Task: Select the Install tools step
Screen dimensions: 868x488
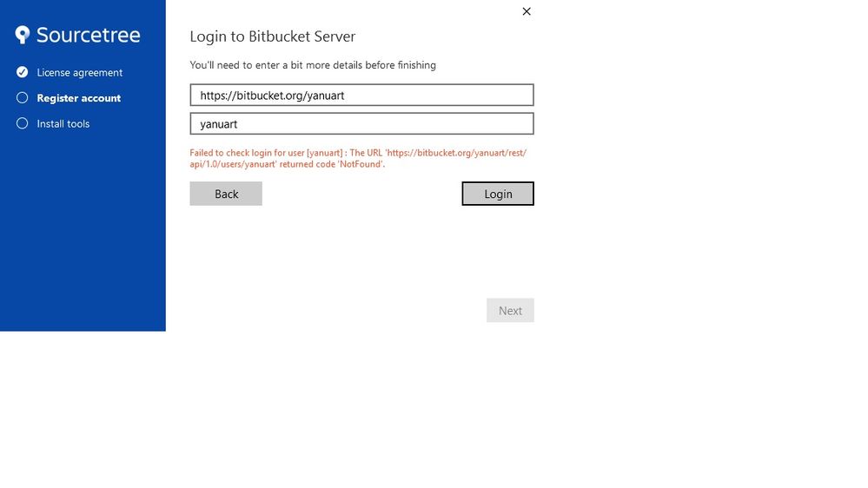Action: click(x=63, y=123)
